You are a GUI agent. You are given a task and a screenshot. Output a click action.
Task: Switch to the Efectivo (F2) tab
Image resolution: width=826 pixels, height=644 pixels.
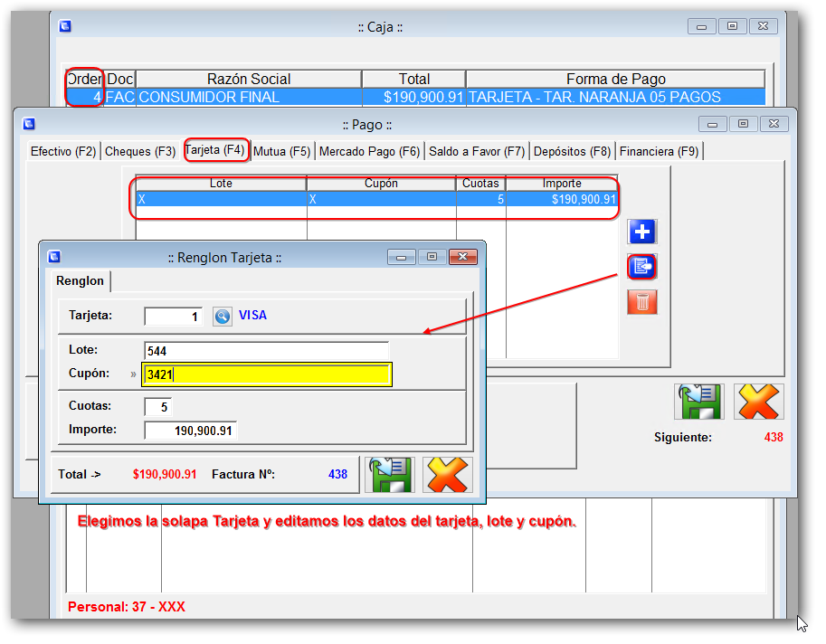pos(63,151)
